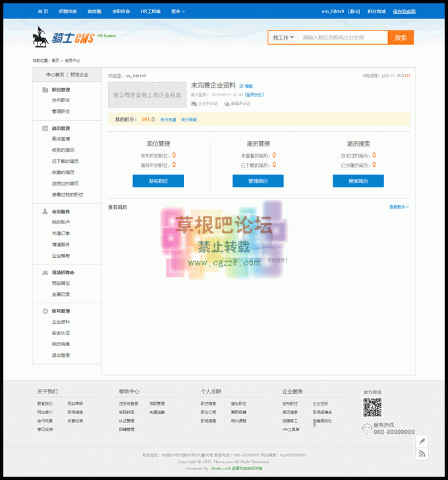Click the 账号管理 gear icon in sidebar
The width and height of the screenshot is (448, 480).
[45, 311]
